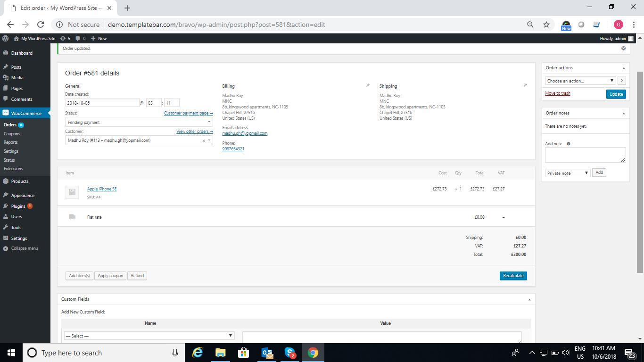Open site Settings at sidebar bottom
Viewport: 644px width, 362px height.
(x=19, y=239)
